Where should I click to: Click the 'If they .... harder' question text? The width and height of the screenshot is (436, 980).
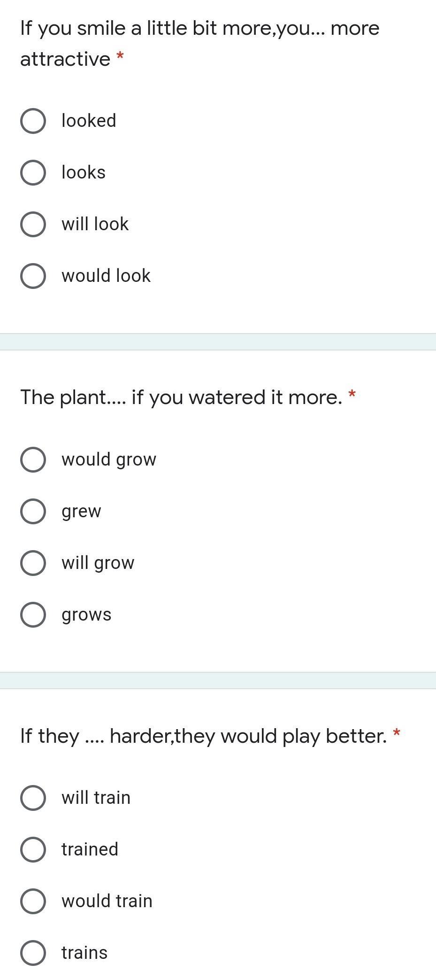(203, 736)
